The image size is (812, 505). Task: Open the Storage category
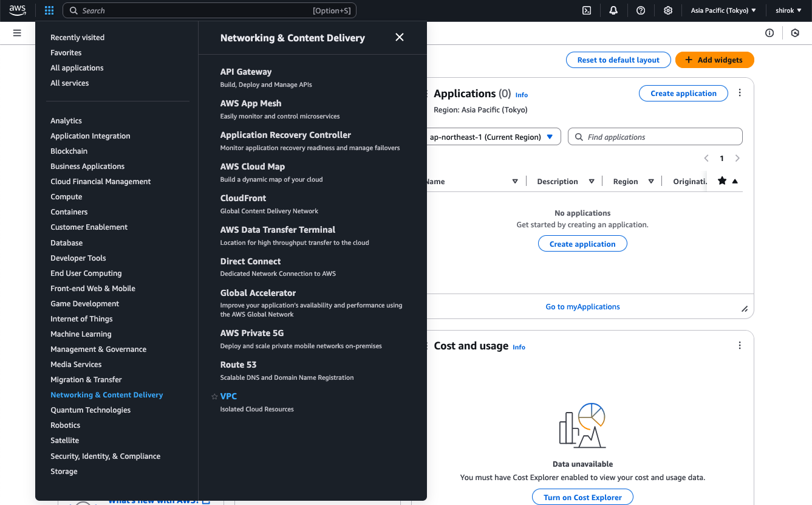coord(64,472)
